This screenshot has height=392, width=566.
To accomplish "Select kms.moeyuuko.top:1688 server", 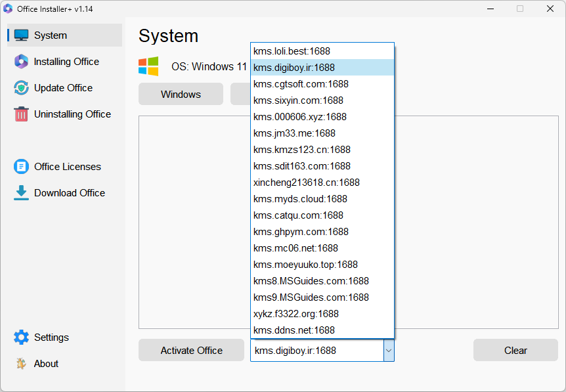I will point(322,265).
